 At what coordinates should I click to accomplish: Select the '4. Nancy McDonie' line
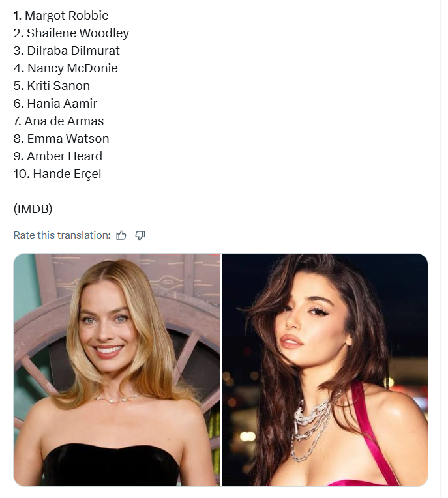pyautogui.click(x=65, y=68)
